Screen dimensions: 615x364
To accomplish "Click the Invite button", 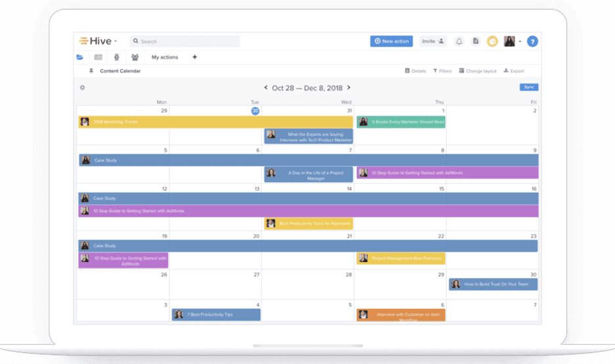I will pyautogui.click(x=433, y=41).
